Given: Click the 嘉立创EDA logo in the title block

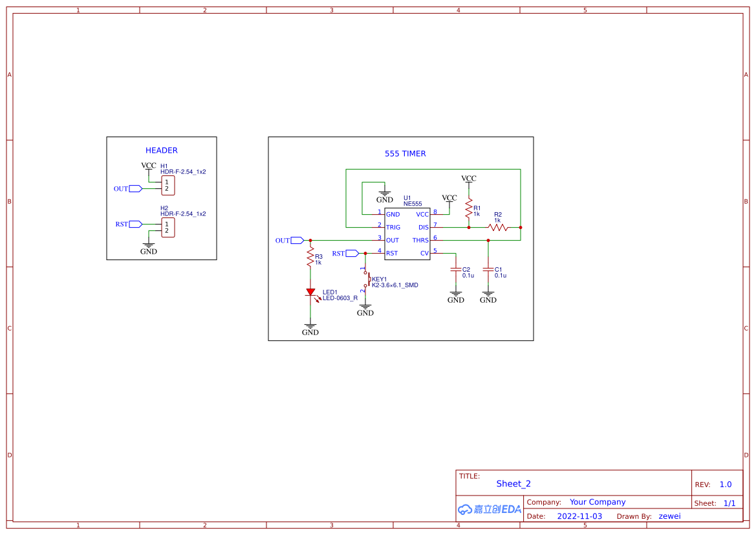Looking at the screenshot, I should (489, 510).
